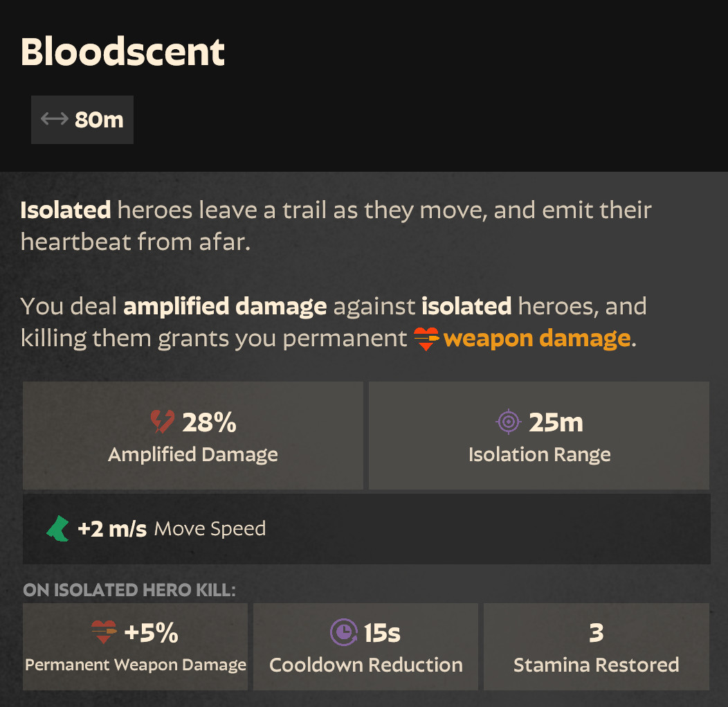Image resolution: width=728 pixels, height=707 pixels.
Task: Select the 15s Cooldown Reduction box
Action: pyautogui.click(x=366, y=647)
